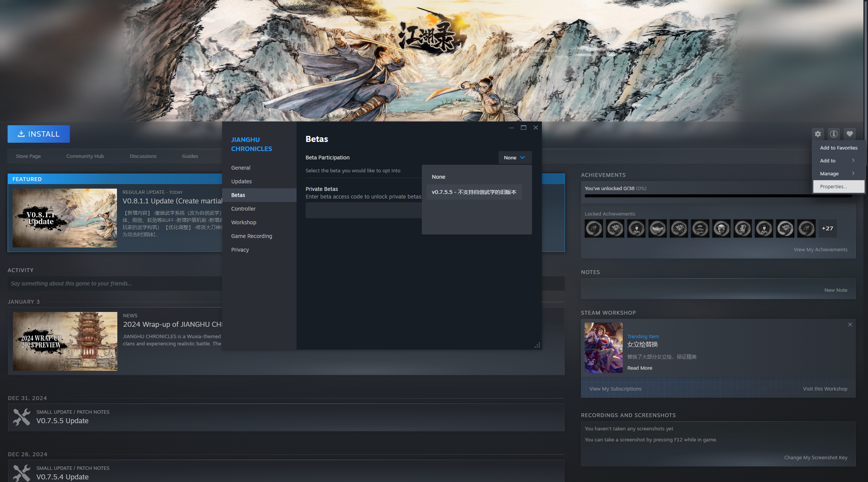
Task: Click the +27 more achievements badge
Action: (827, 228)
